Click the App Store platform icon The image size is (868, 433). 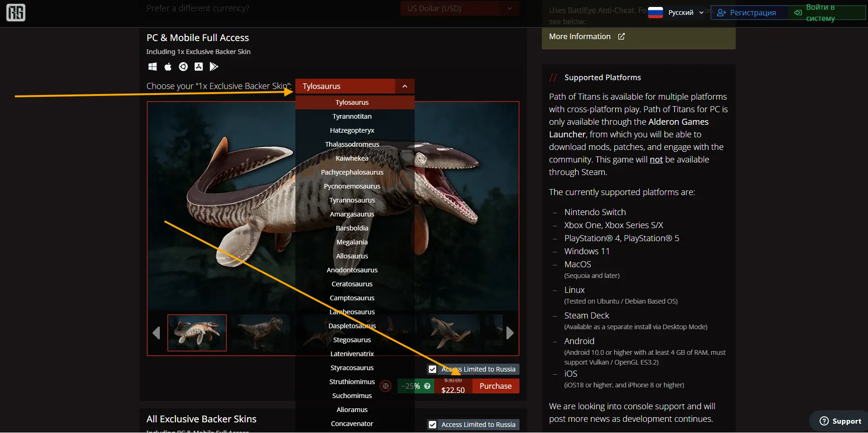198,67
